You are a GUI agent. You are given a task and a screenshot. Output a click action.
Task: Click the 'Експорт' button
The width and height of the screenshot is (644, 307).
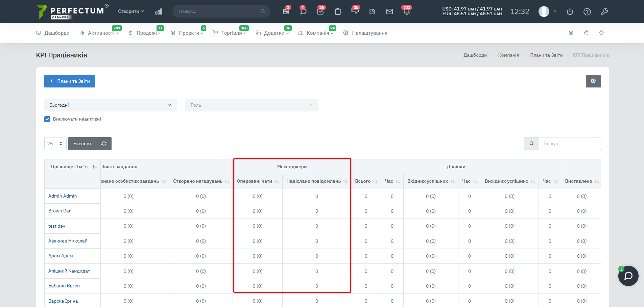82,144
